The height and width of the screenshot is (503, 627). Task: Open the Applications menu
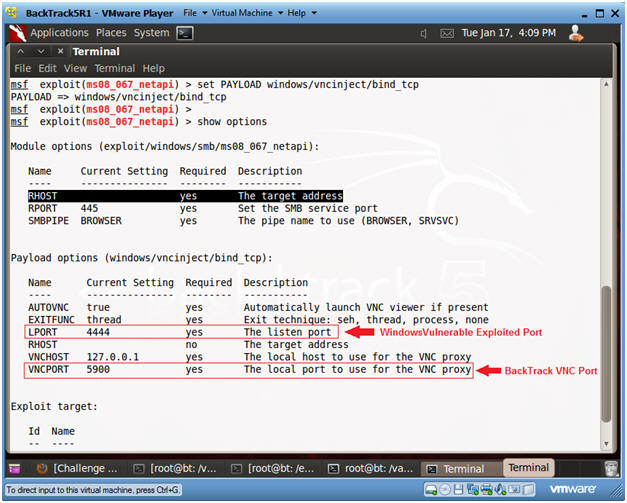point(59,33)
